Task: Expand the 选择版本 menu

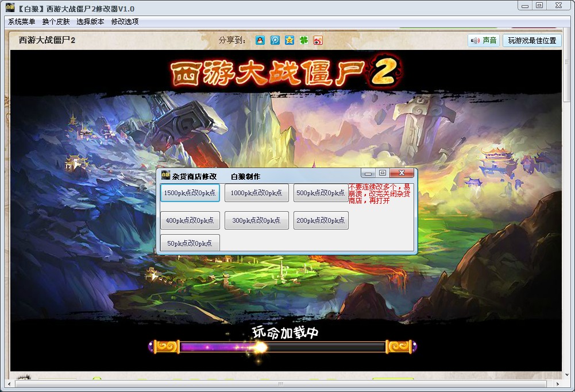Action: click(90, 22)
